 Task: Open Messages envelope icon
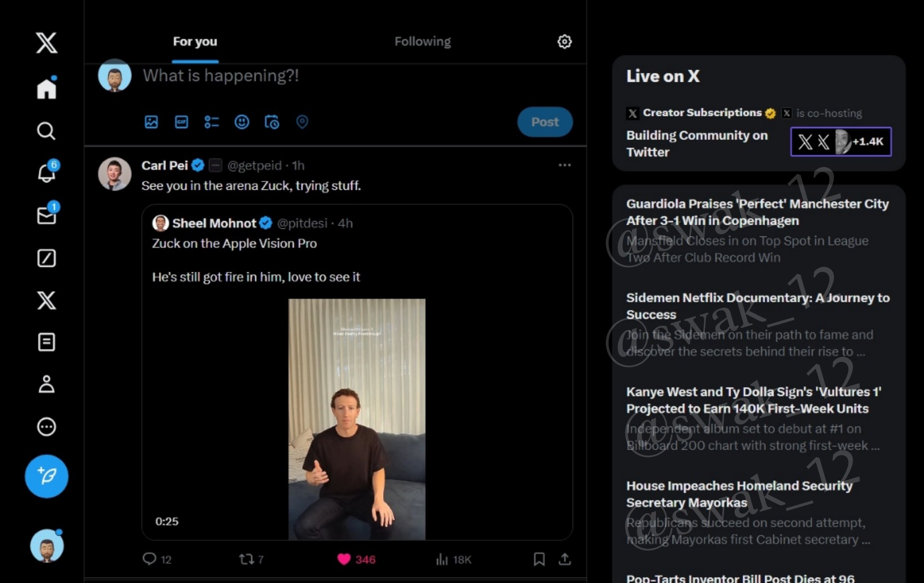pos(47,214)
